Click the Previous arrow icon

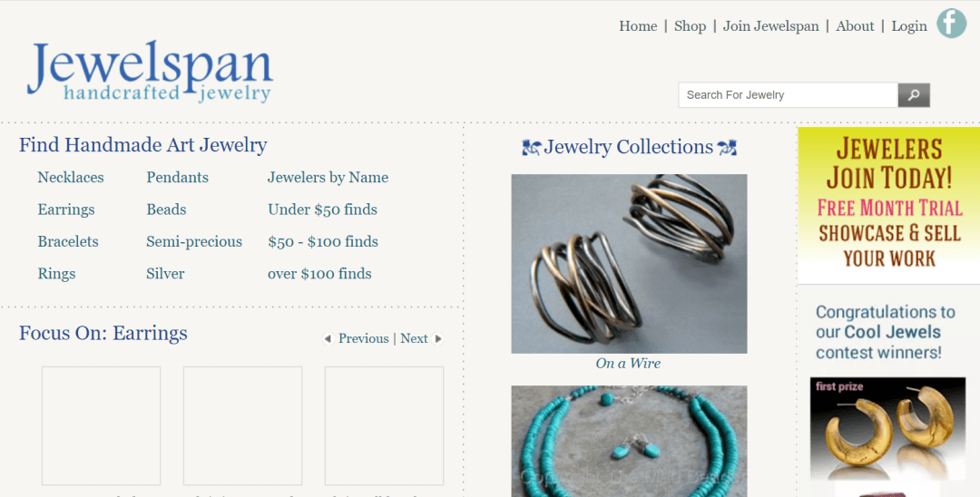tap(328, 338)
